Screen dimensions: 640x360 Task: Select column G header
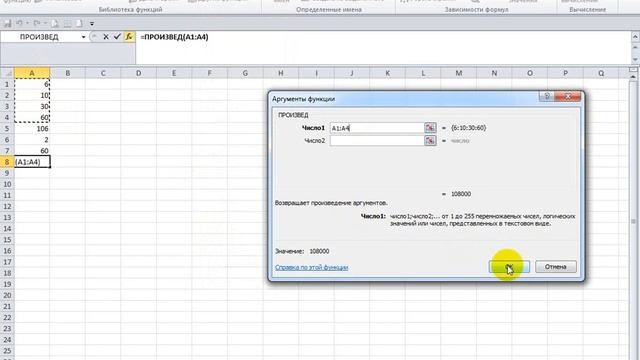[x=245, y=73]
